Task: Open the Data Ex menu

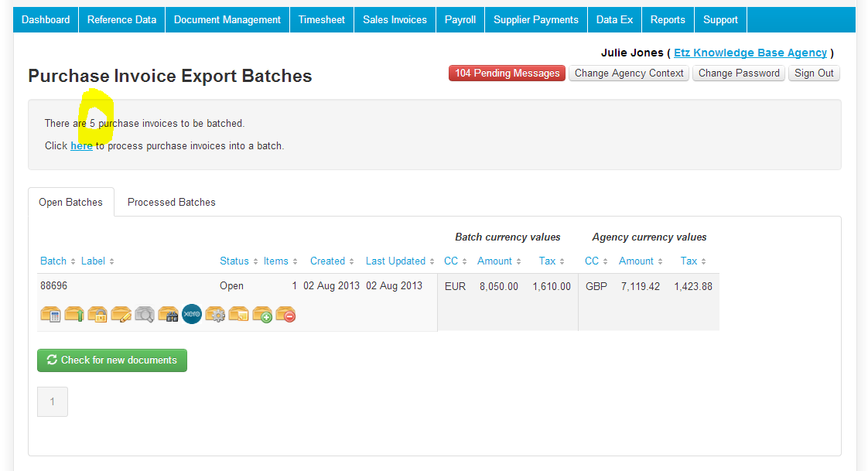Action: (614, 20)
